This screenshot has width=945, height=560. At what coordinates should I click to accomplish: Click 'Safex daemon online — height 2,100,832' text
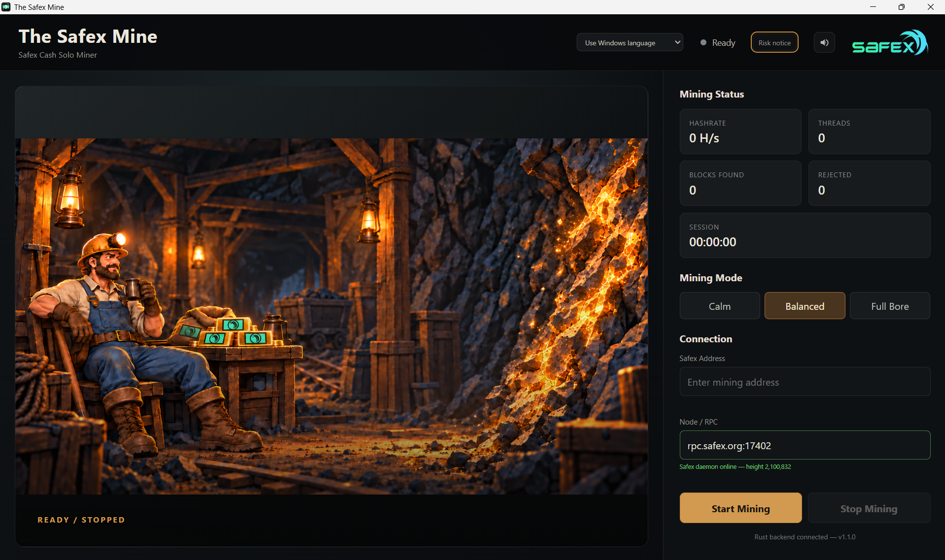tap(735, 467)
